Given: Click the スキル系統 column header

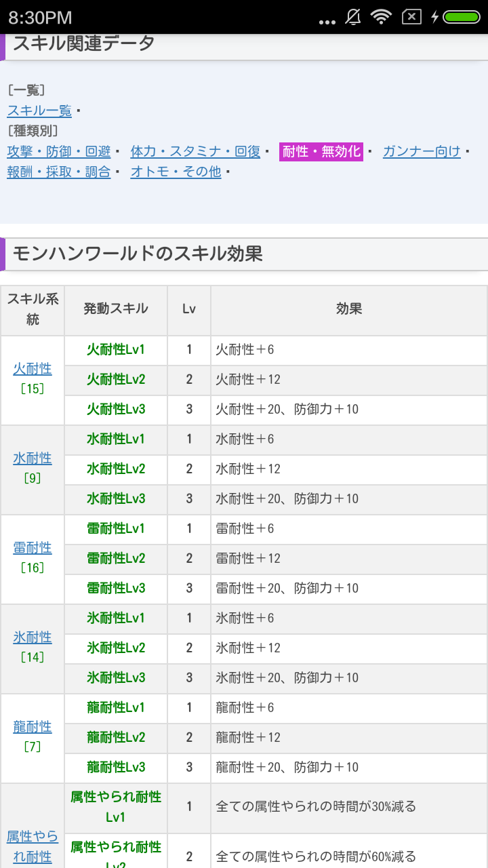Looking at the screenshot, I should click(x=33, y=310).
